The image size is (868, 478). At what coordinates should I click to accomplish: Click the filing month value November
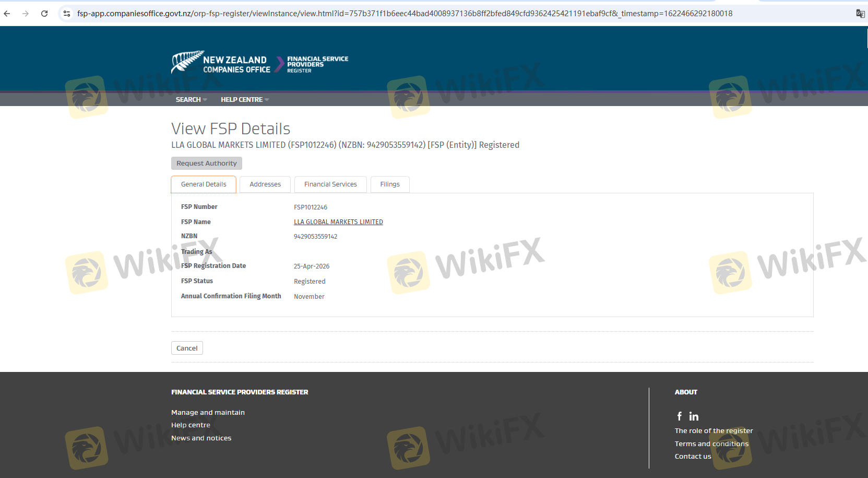(309, 297)
